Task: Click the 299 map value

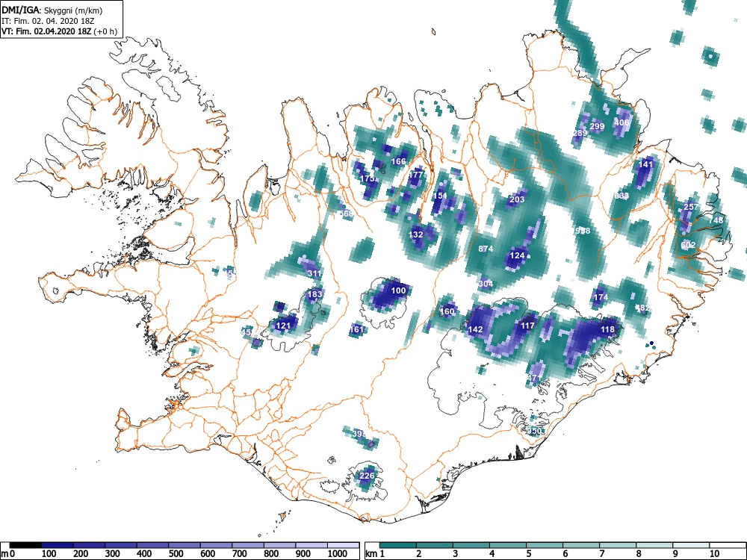Action: (597, 126)
